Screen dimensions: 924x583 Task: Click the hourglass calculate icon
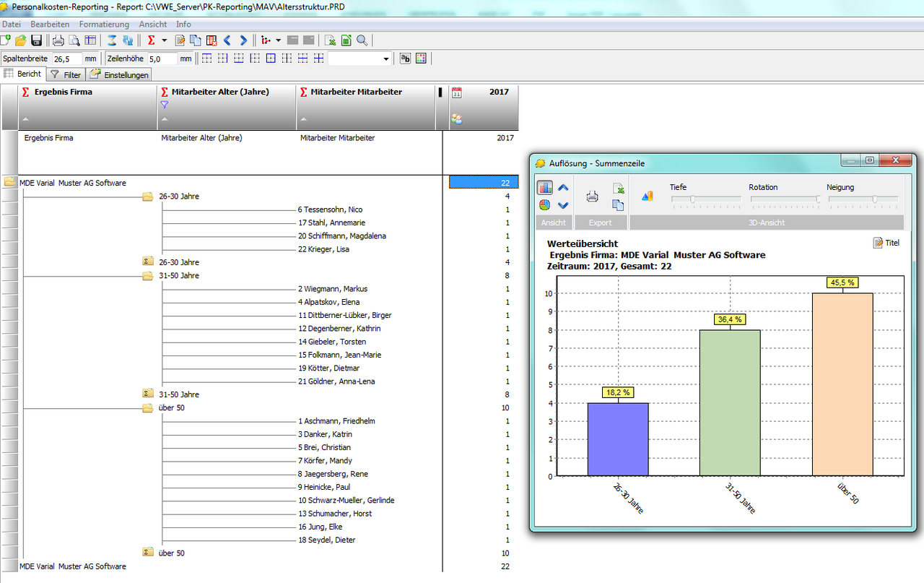click(113, 40)
